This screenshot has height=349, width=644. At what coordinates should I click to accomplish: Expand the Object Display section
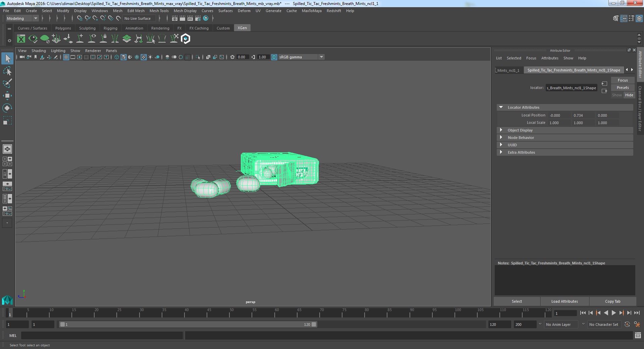click(501, 130)
